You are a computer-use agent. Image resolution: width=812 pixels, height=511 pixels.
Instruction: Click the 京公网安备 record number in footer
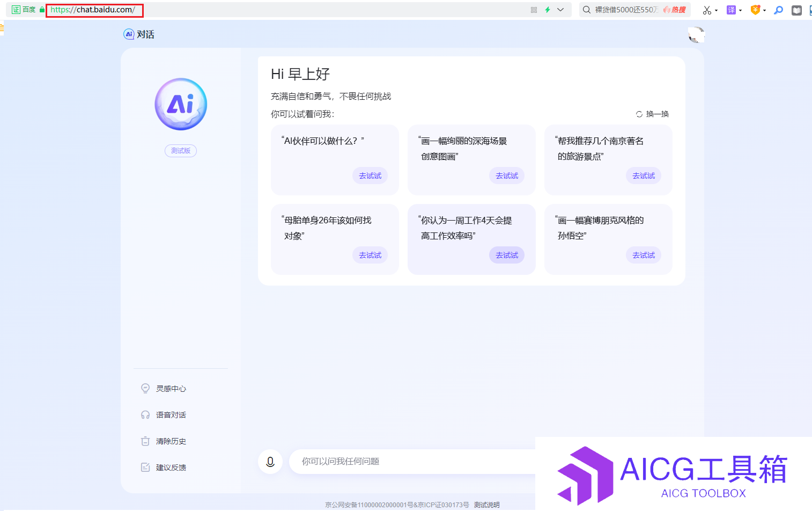coord(369,505)
